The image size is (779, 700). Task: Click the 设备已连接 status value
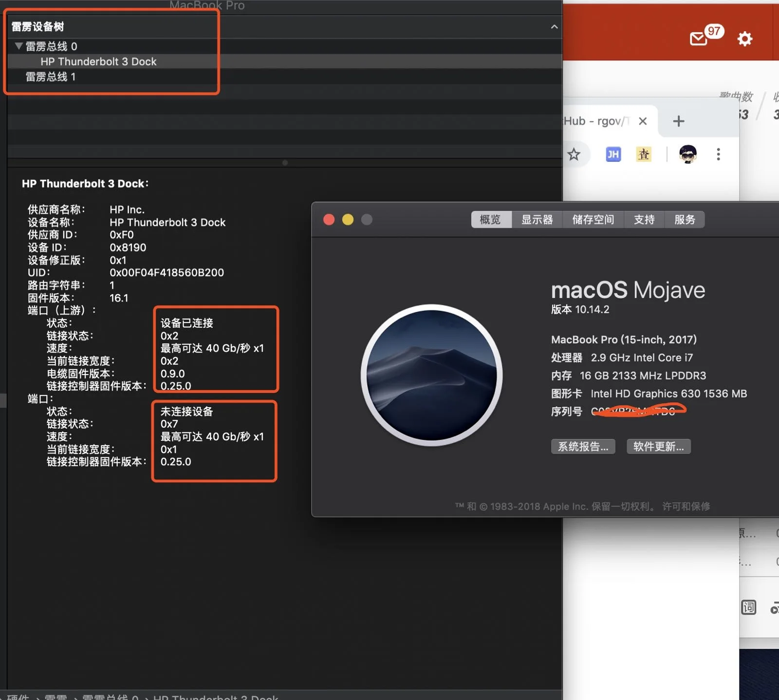[x=187, y=323]
